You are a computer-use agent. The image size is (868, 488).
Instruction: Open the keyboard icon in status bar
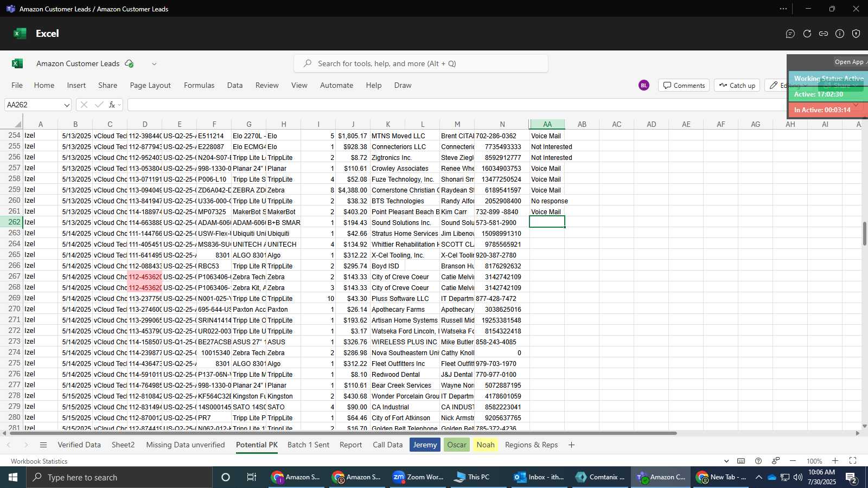(x=741, y=461)
